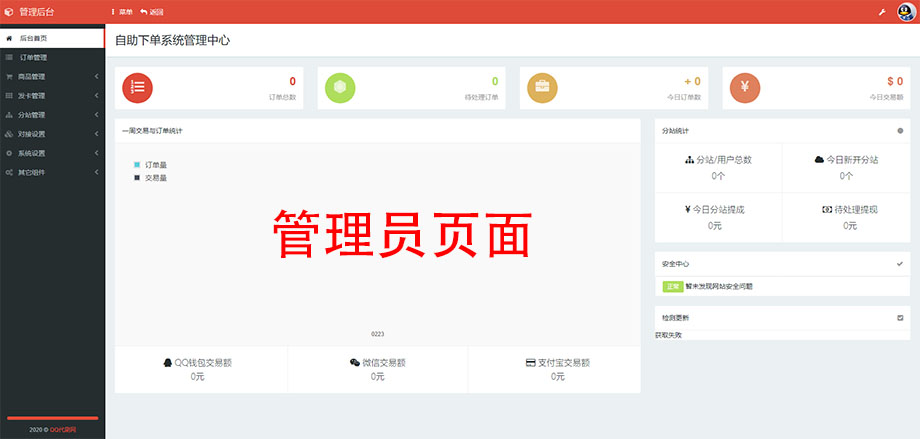Open the wrench settings icon in header

point(882,12)
